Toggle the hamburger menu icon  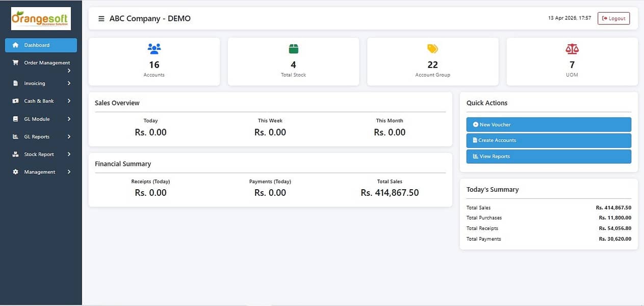click(x=101, y=19)
